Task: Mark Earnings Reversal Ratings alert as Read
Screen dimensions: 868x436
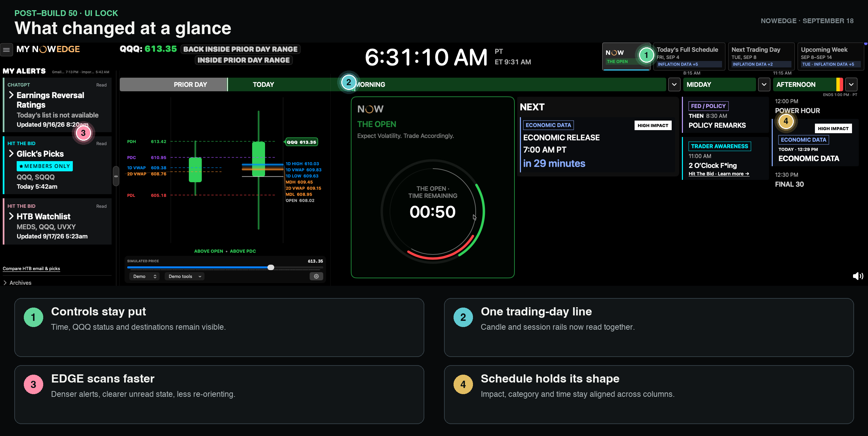Action: pyautogui.click(x=101, y=85)
